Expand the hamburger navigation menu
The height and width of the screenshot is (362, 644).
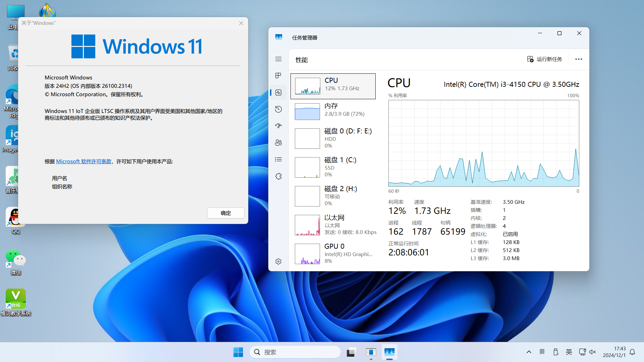tap(278, 59)
